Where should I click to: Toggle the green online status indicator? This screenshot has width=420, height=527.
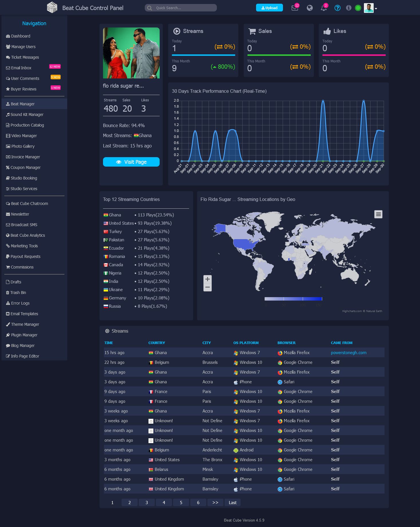tap(358, 8)
